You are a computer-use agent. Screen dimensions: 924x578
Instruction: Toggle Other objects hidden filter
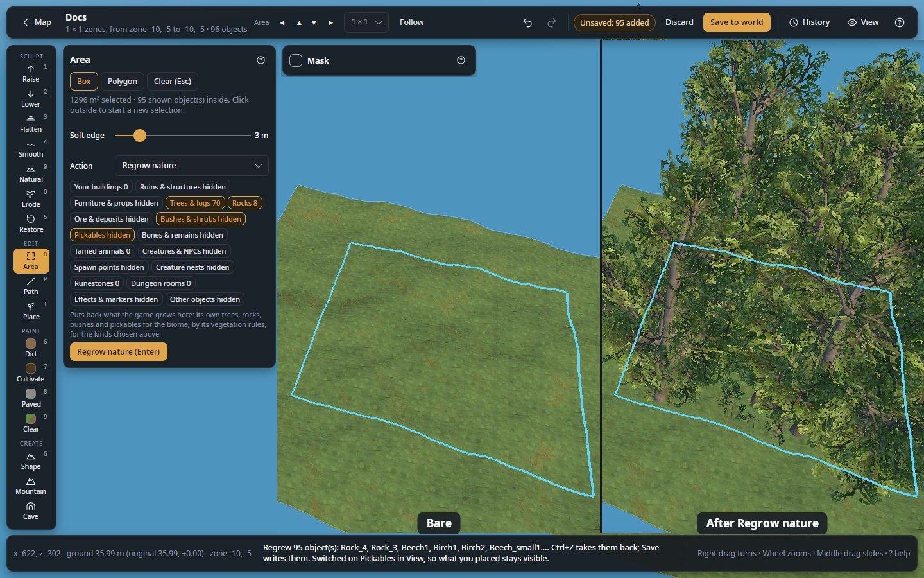coord(205,299)
